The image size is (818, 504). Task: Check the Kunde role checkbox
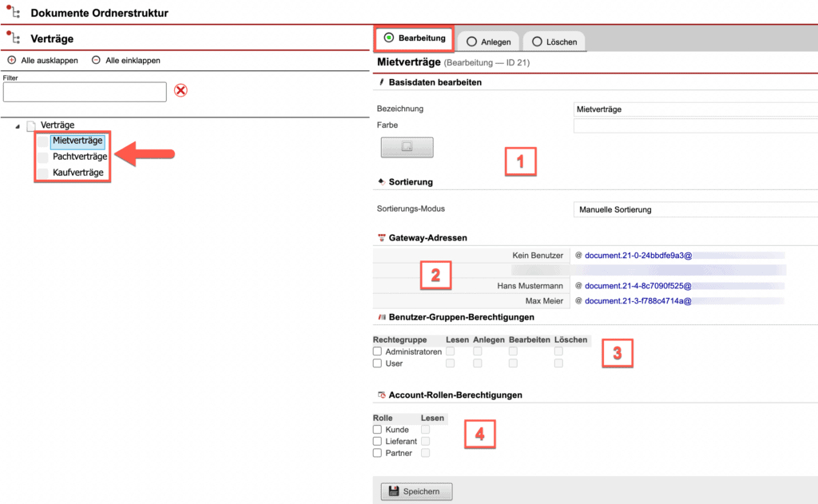tap(376, 430)
